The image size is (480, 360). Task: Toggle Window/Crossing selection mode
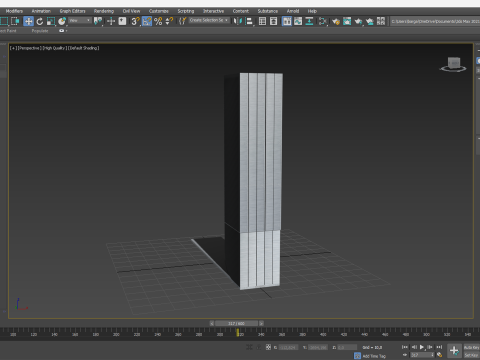(15, 21)
